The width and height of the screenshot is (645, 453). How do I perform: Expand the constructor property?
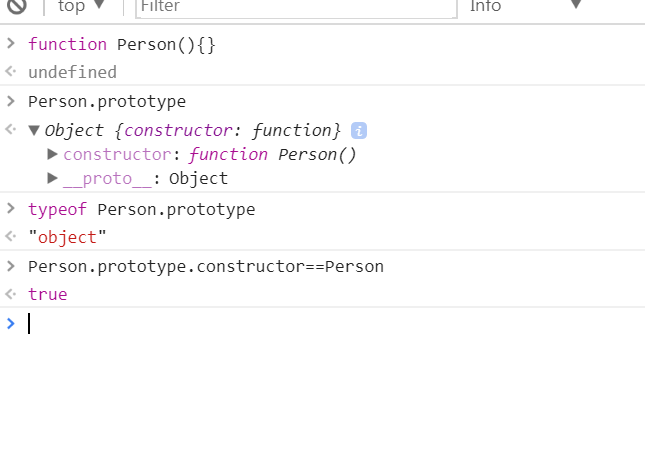tap(52, 154)
